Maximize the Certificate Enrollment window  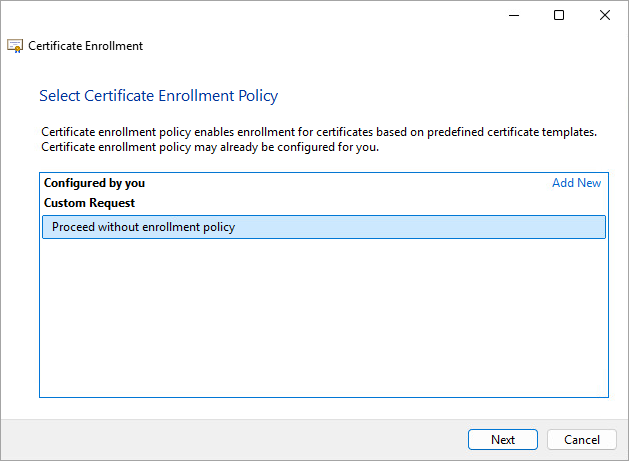(x=559, y=15)
